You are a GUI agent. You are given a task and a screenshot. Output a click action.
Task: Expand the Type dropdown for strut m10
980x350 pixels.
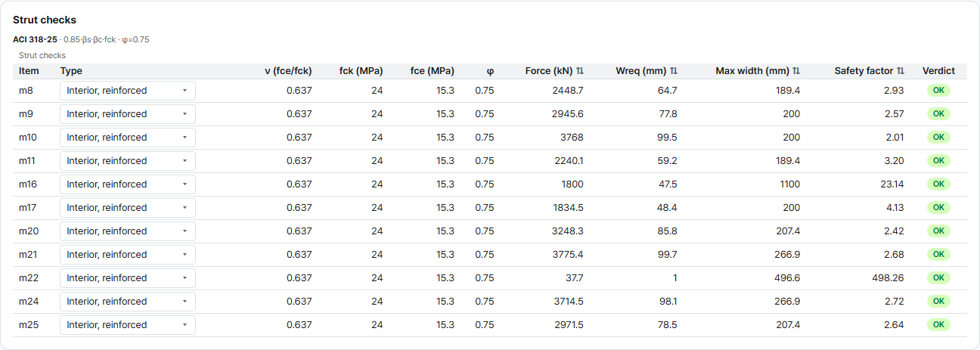tap(128, 138)
